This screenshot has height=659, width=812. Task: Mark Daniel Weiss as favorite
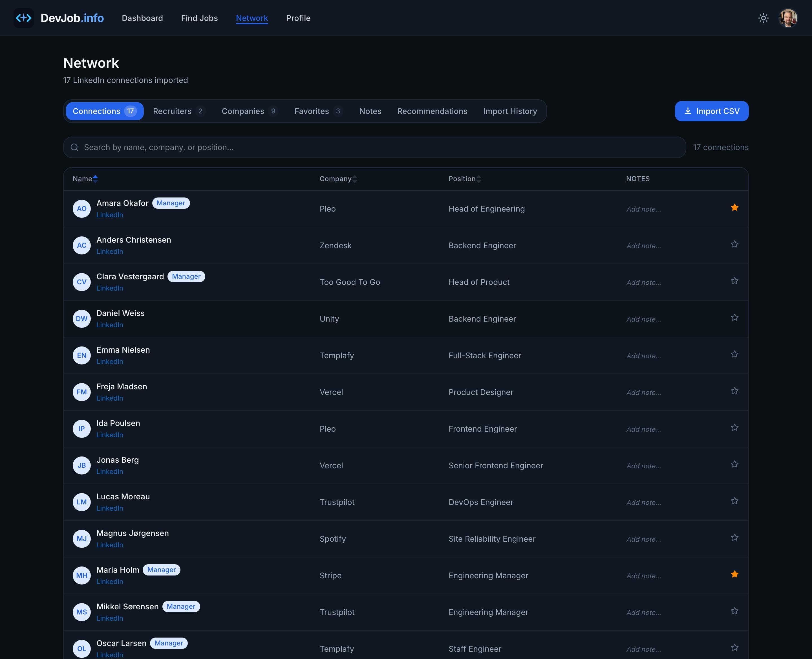pyautogui.click(x=734, y=317)
